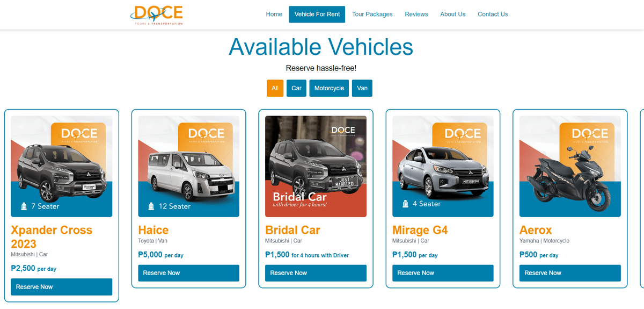
Task: Filter vehicles by Car
Action: pos(297,88)
